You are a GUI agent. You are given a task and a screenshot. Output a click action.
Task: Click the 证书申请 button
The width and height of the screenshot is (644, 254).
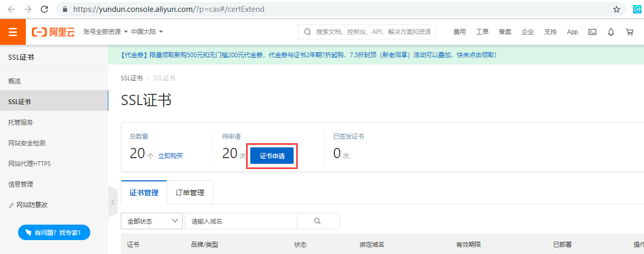coord(272,156)
